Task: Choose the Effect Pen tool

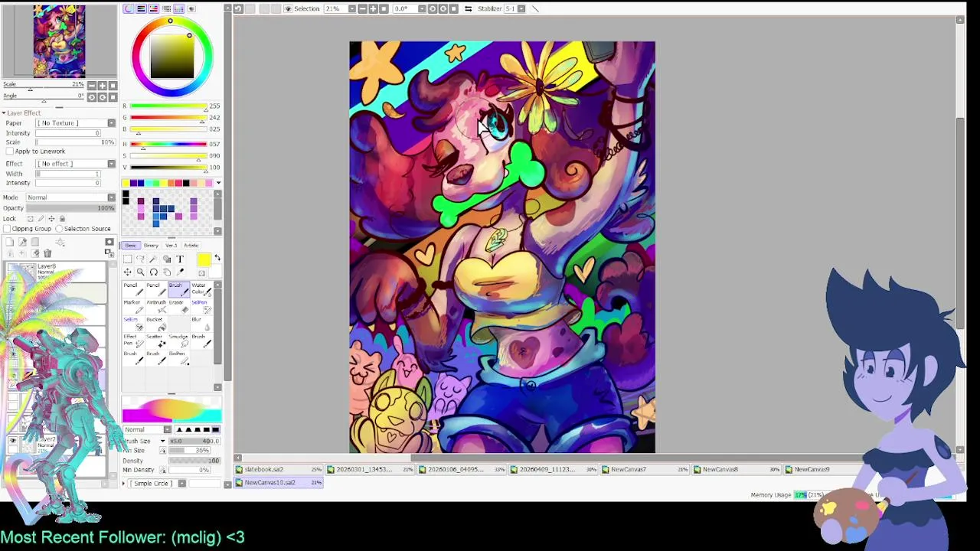Action: click(133, 340)
